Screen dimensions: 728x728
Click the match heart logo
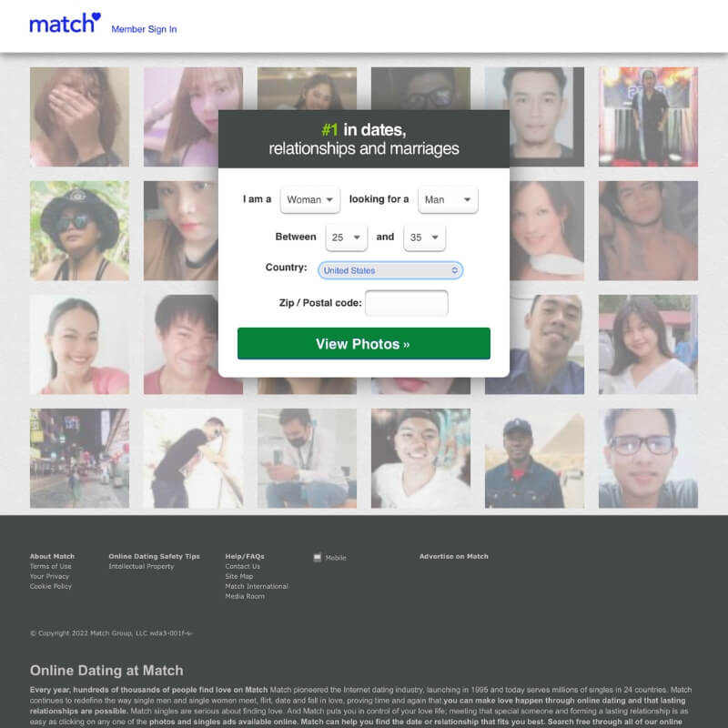point(65,24)
